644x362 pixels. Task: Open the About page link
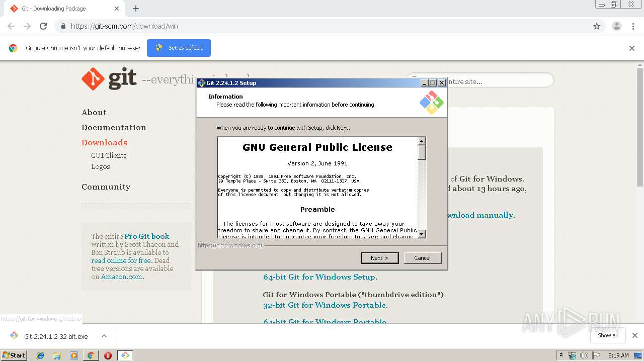[94, 113]
